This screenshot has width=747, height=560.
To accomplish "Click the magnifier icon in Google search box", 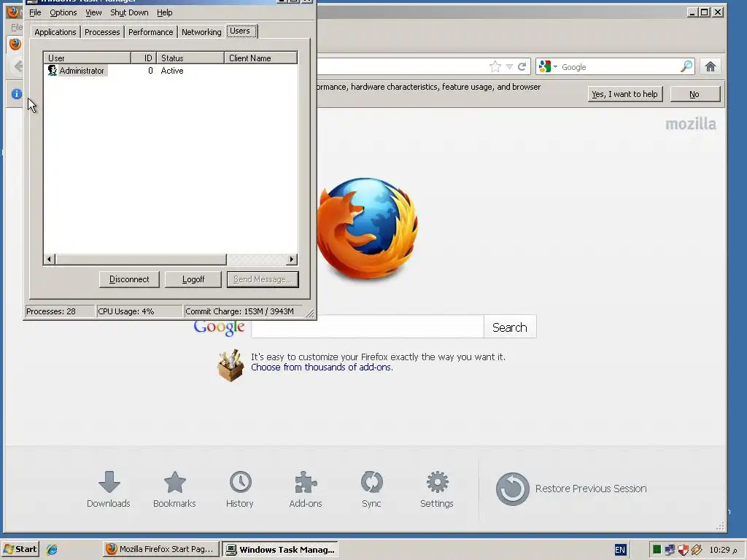I will coord(686,66).
